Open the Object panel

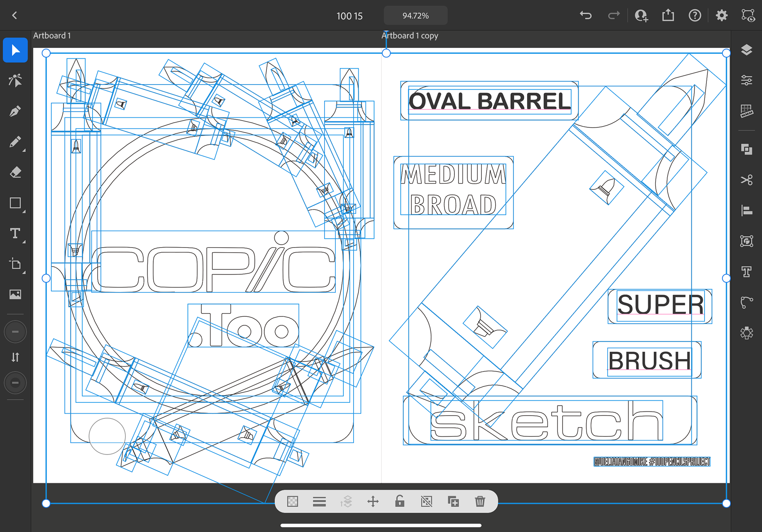point(747,241)
